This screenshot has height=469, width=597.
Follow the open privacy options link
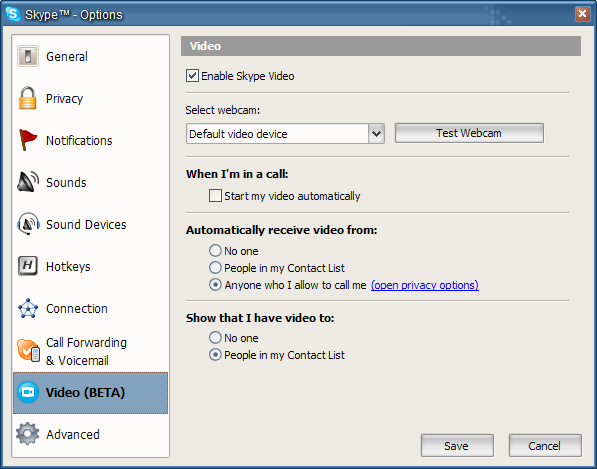click(x=425, y=285)
